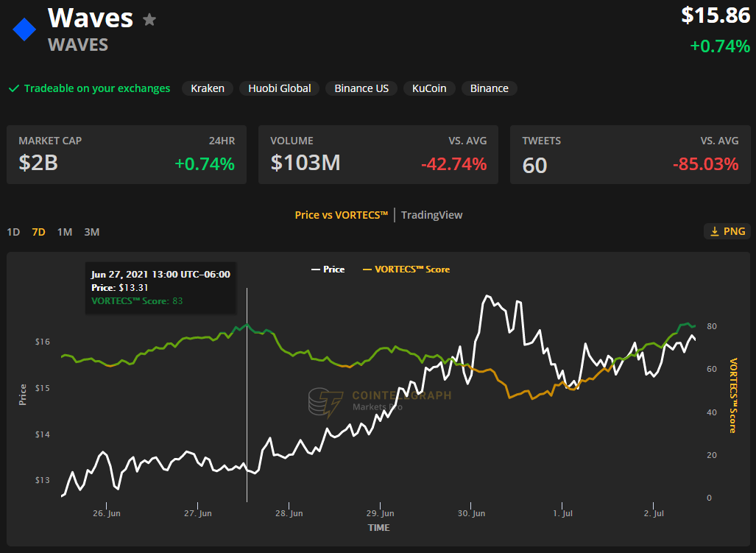
Task: Switch to 1M chart range
Action: click(65, 232)
